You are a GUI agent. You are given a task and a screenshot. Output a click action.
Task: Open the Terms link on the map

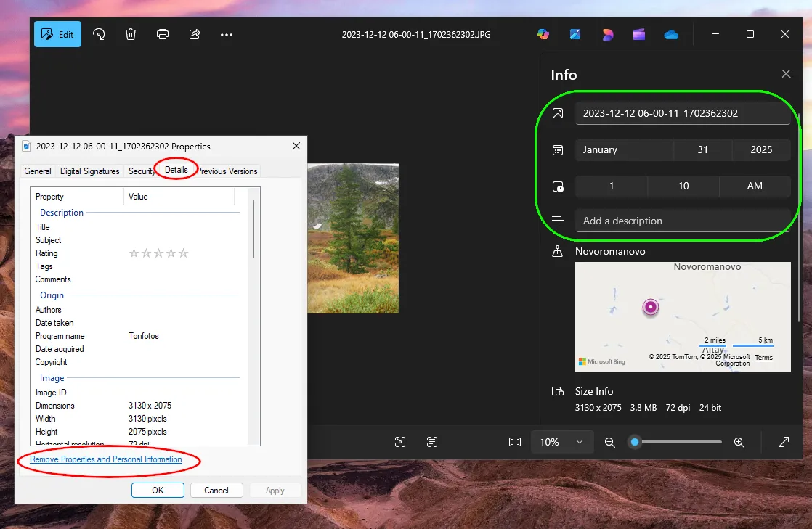pyautogui.click(x=763, y=358)
